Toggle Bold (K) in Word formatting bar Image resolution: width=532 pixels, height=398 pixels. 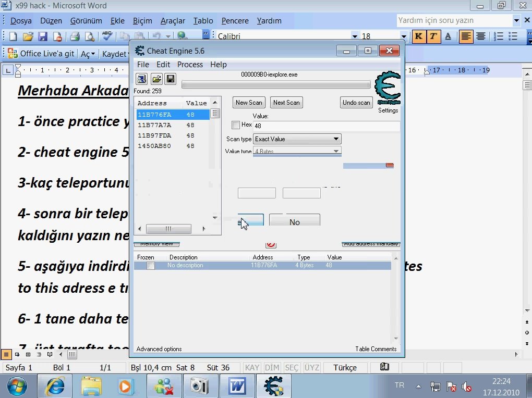tap(419, 36)
